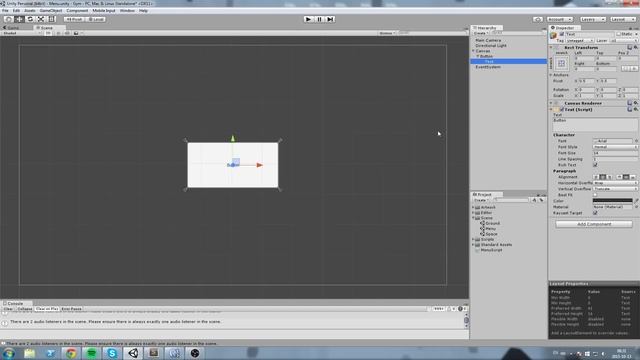This screenshot has height=360, width=640.
Task: Open the Shaded draw mode dropdown
Action: tap(21, 33)
